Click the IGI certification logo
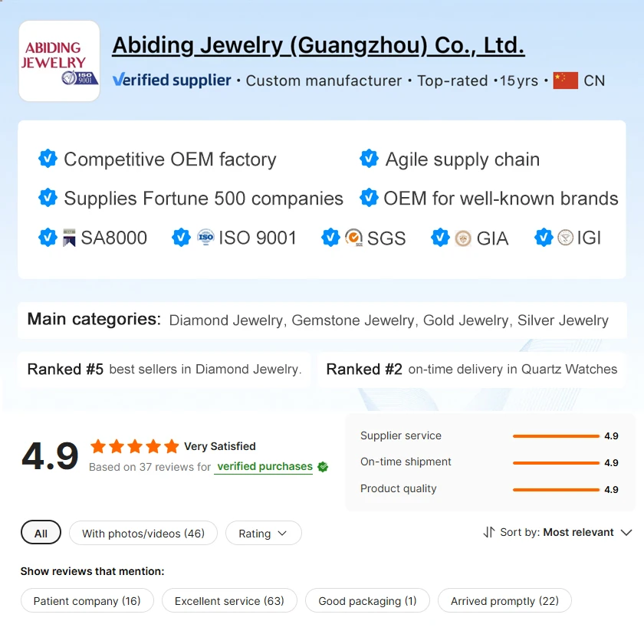Viewport: 644px width, 644px height. click(x=566, y=238)
